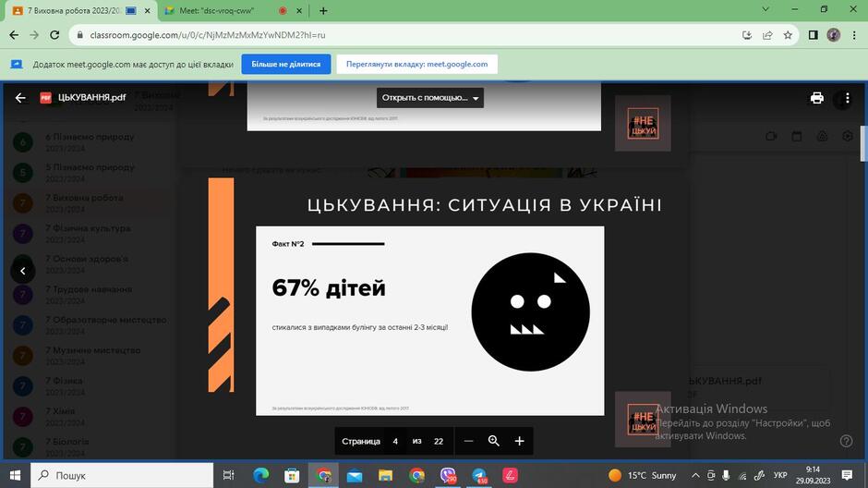The height and width of the screenshot is (488, 868).
Task: Stop sharing via 'Більше не ділитися' button
Action: coord(285,65)
